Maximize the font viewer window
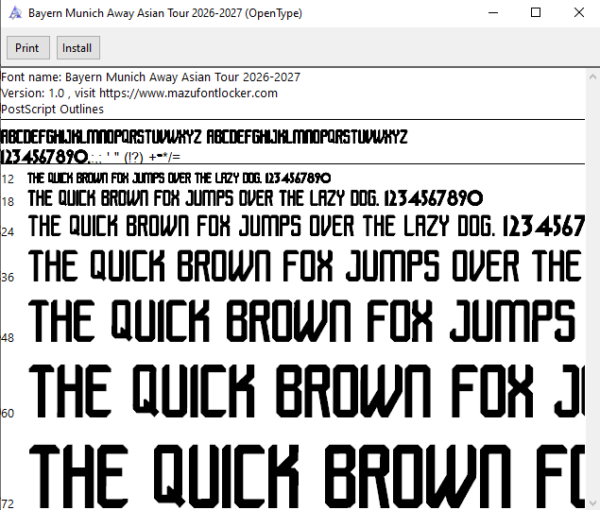Screen dimensions: 600x510 [x=536, y=13]
